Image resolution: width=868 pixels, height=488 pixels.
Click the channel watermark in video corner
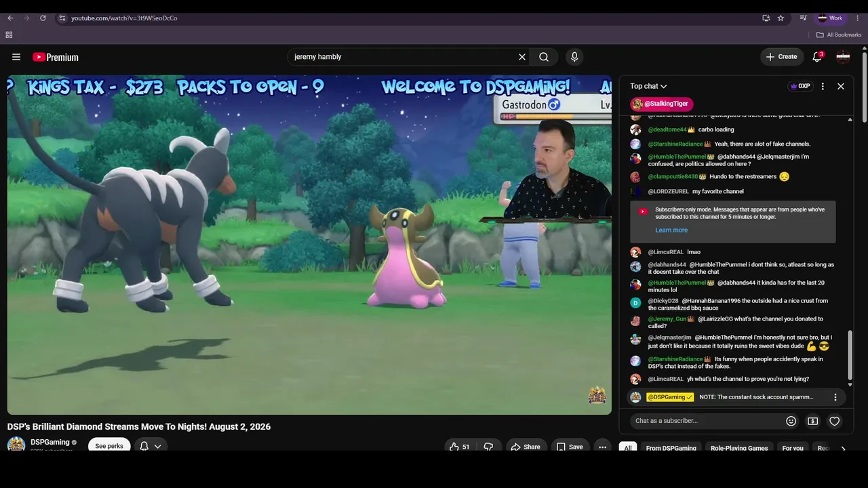pos(597,395)
